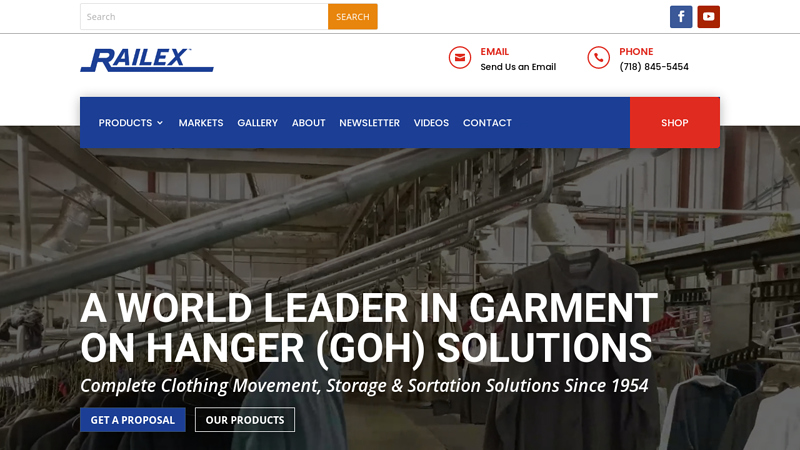Expand the Products dropdown chevron

pos(160,123)
